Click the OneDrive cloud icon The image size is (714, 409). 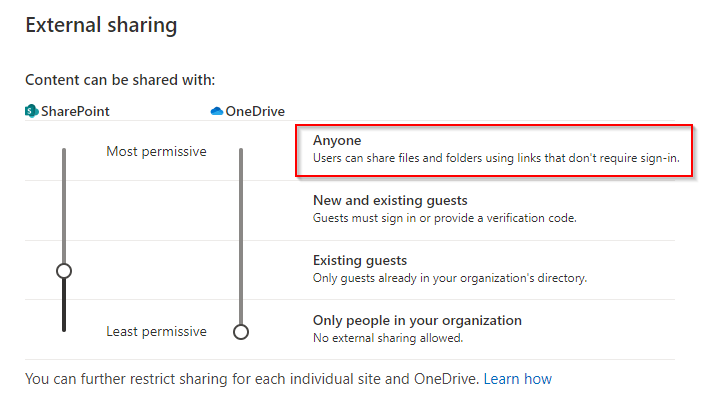click(217, 111)
